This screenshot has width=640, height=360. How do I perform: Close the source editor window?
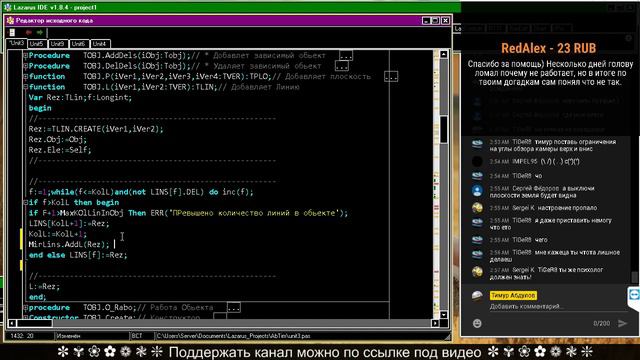(x=445, y=20)
